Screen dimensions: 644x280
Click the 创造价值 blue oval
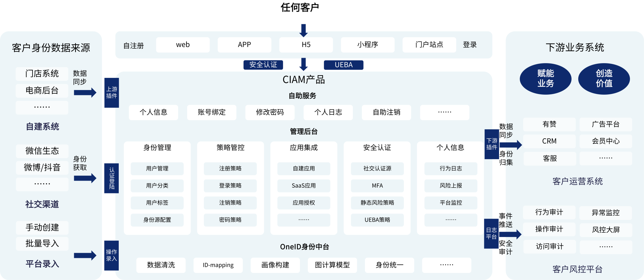click(604, 79)
